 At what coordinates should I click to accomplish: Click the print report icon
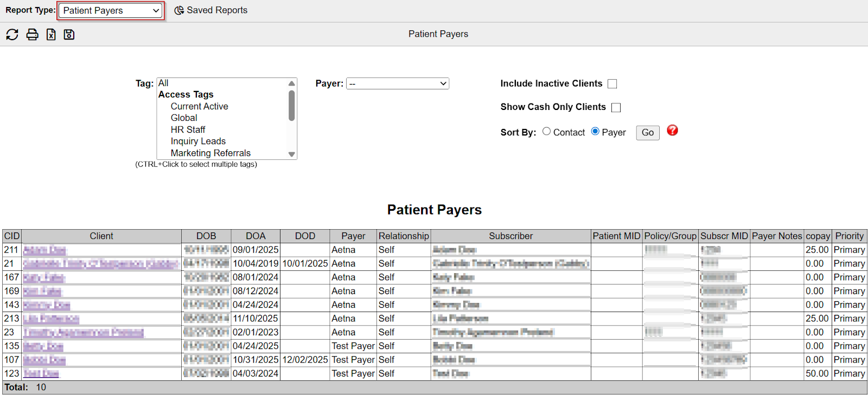point(32,35)
